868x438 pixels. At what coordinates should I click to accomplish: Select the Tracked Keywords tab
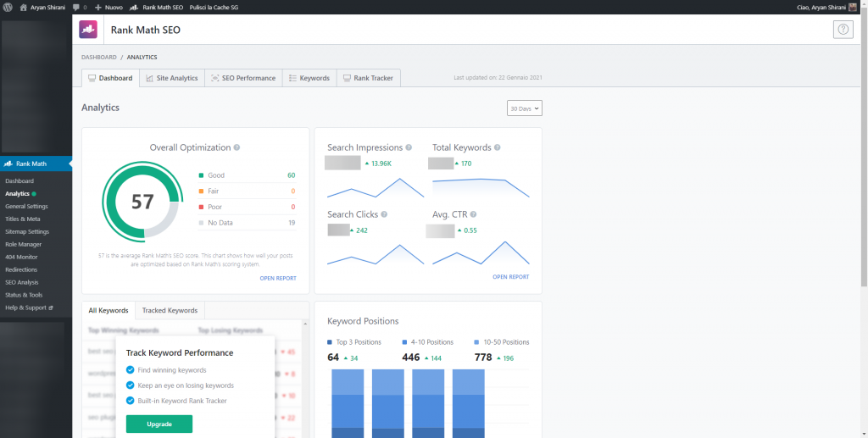170,311
